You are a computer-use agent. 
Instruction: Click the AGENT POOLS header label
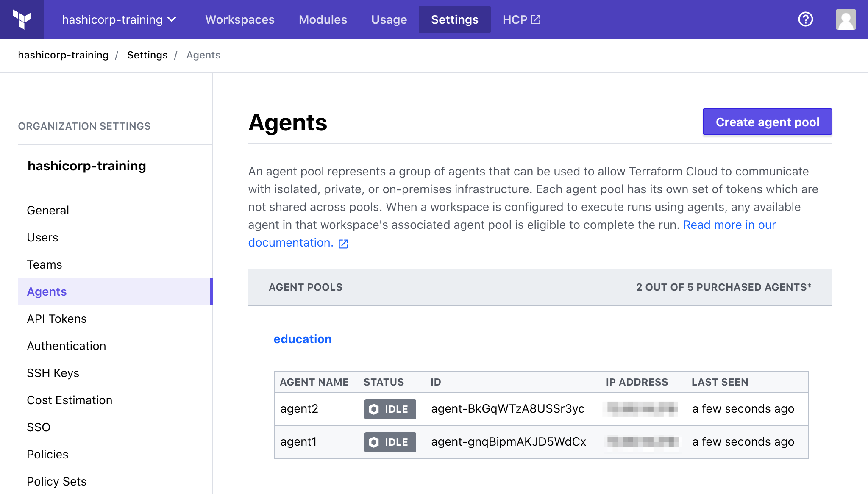click(x=305, y=287)
